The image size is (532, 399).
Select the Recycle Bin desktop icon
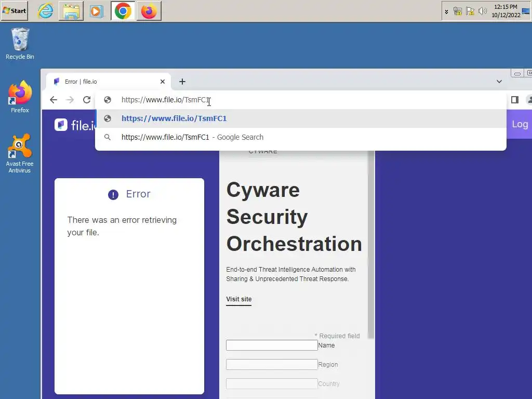point(20,44)
